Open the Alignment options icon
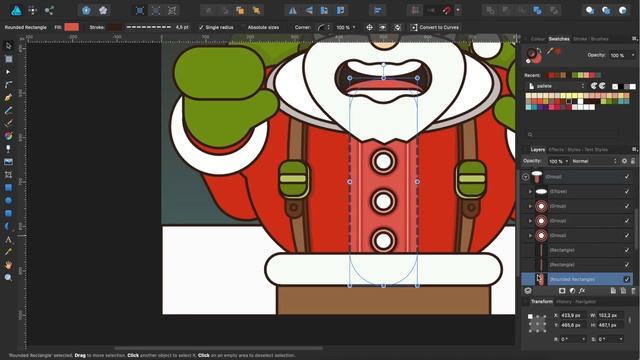Image resolution: width=640 pixels, height=360 pixels. tap(378, 11)
